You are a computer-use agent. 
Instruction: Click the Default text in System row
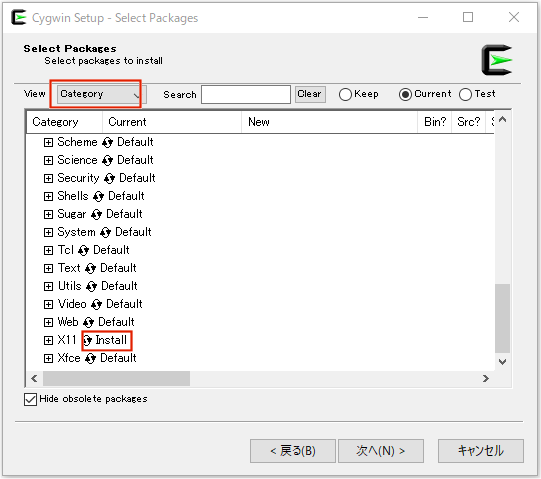(133, 232)
